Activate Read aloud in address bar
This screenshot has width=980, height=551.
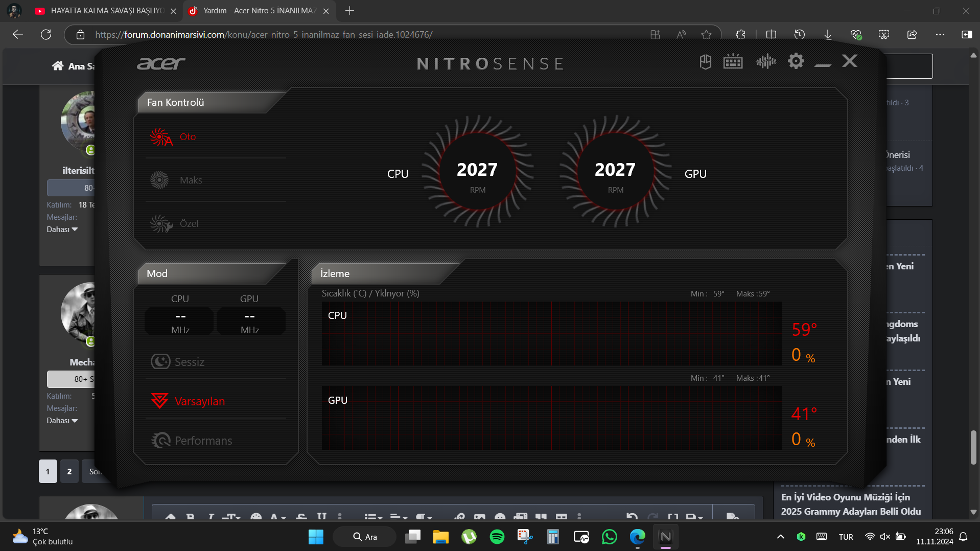[681, 35]
